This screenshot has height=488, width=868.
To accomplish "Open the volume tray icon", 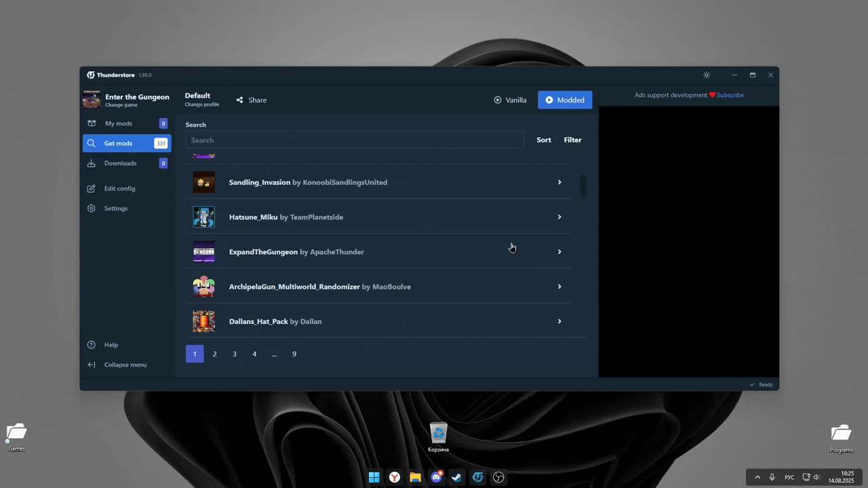I will coord(816,477).
